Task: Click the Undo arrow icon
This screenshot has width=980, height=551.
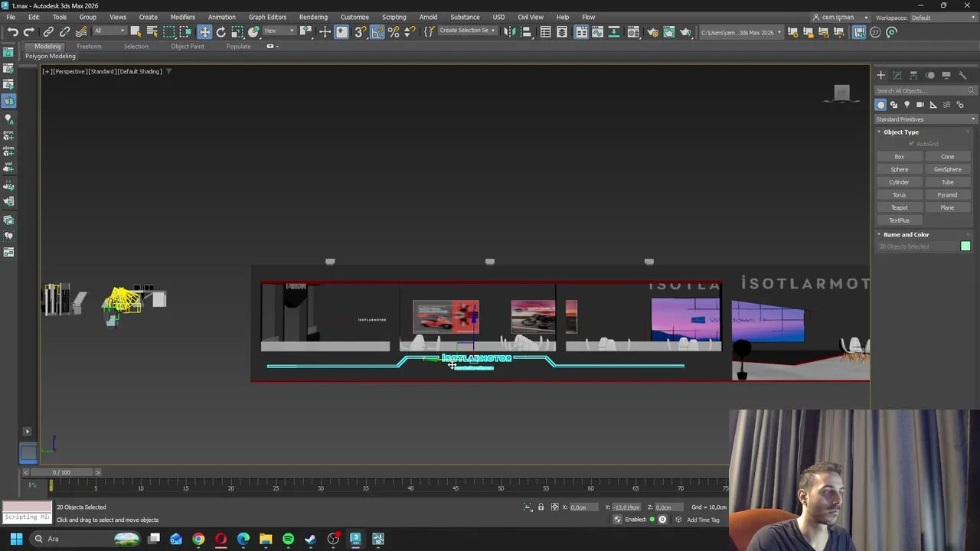Action: tap(13, 31)
